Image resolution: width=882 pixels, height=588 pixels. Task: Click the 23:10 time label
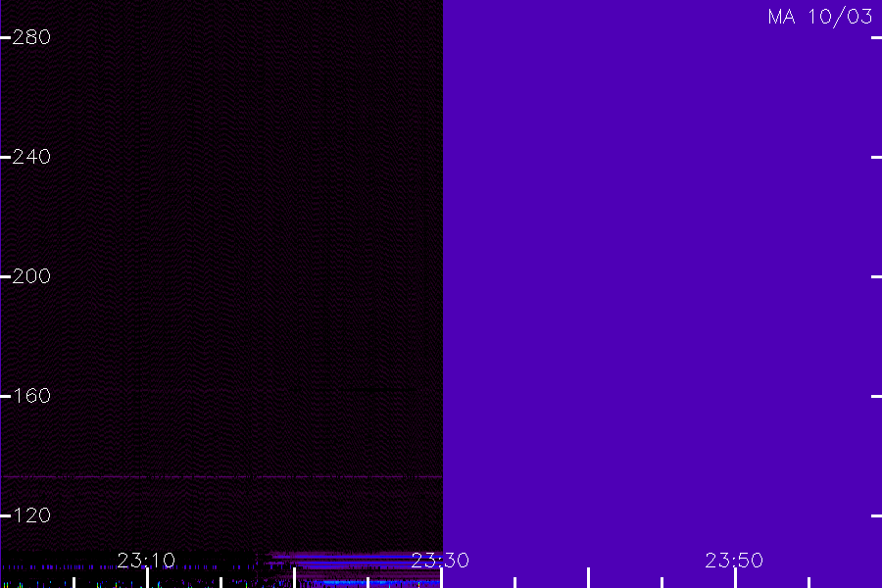(x=146, y=561)
